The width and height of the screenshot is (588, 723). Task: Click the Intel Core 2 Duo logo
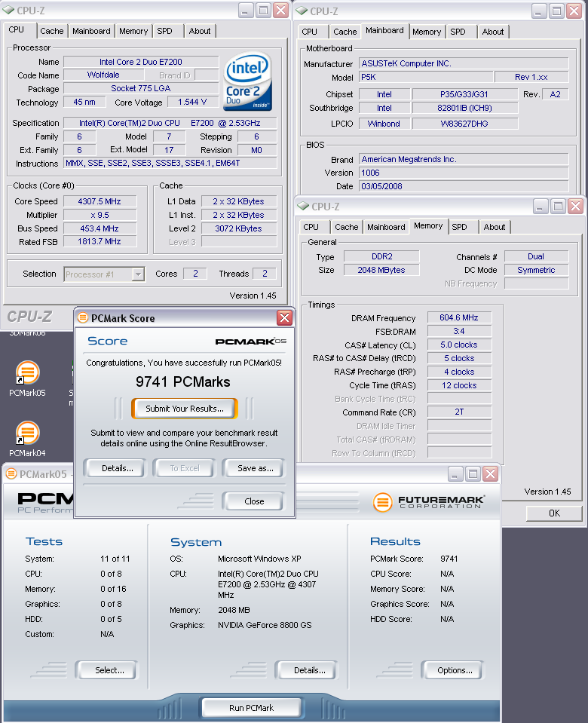coord(248,82)
